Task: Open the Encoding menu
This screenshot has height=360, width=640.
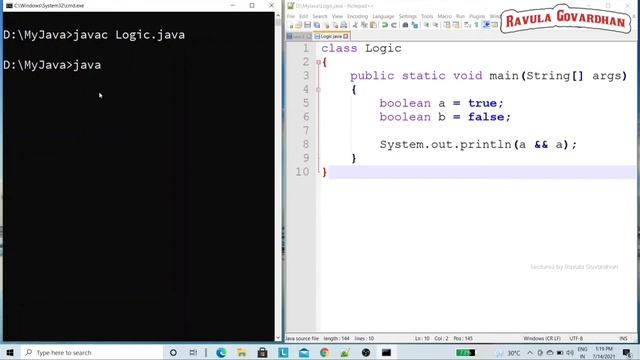Action: [x=358, y=16]
